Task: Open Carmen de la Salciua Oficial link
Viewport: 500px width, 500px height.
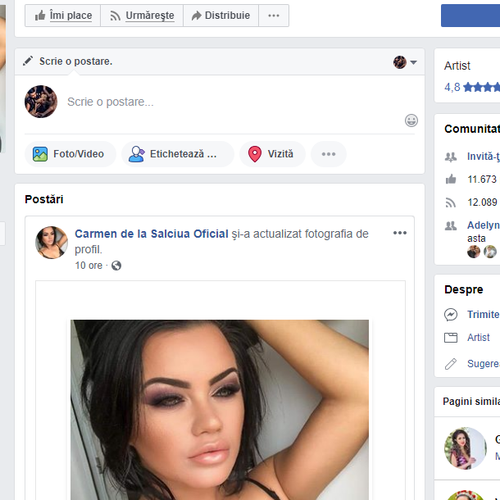Action: click(151, 234)
